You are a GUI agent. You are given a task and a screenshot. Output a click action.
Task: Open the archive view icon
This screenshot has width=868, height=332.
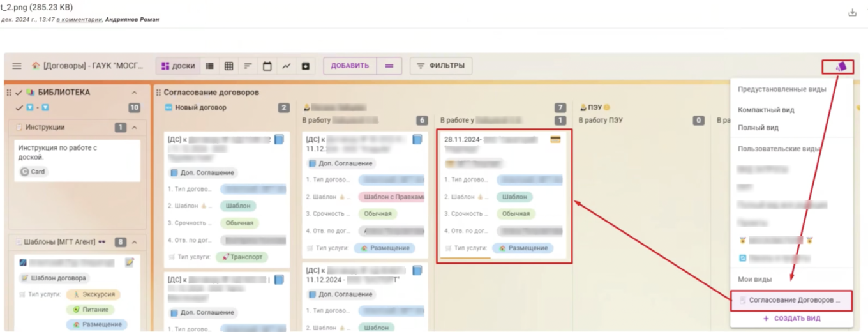[306, 66]
